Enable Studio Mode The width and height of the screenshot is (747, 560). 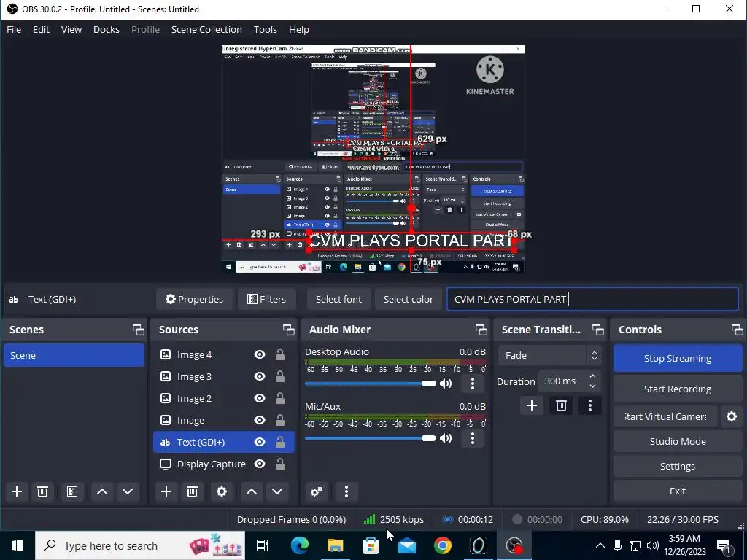click(678, 441)
